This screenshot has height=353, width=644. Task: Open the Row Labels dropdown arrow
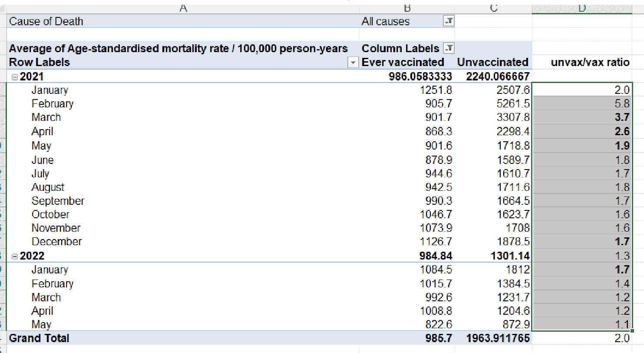click(x=353, y=63)
